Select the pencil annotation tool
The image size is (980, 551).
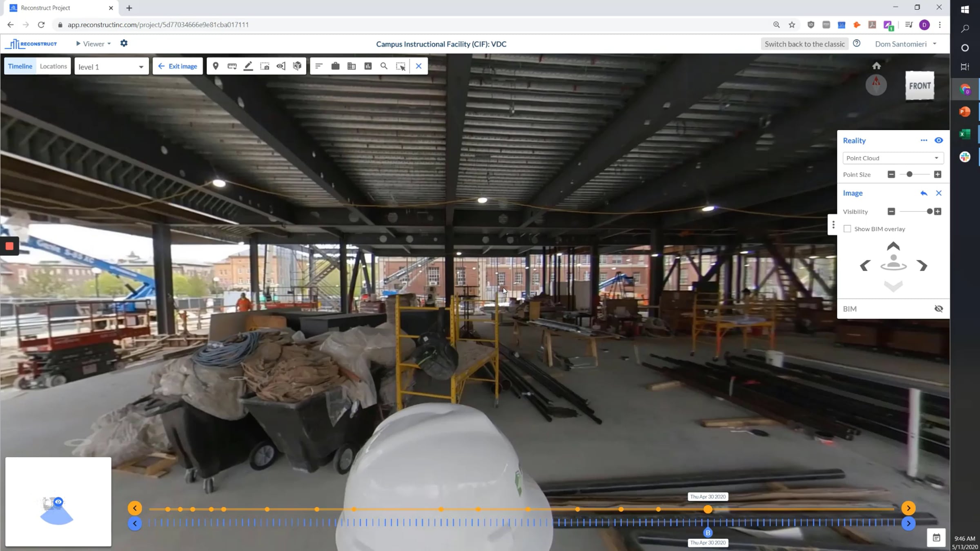pyautogui.click(x=248, y=66)
